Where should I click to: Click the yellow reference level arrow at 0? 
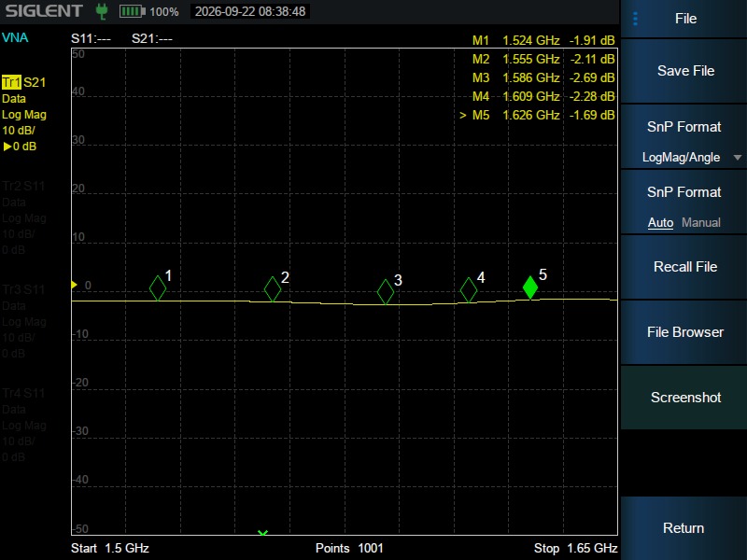[x=74, y=285]
